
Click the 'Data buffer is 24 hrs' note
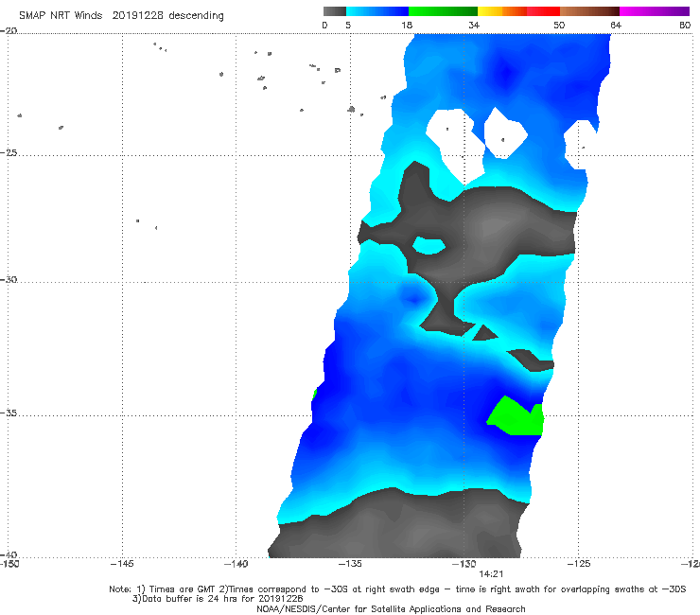(x=218, y=599)
